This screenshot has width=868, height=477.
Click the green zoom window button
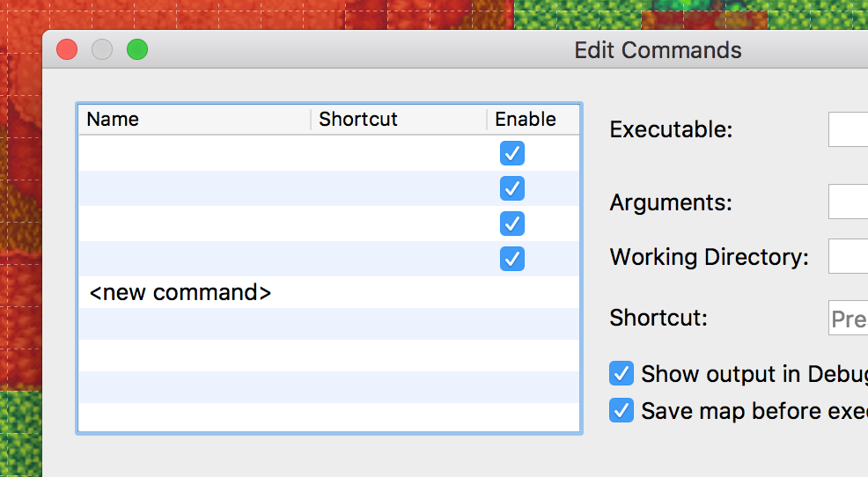click(137, 49)
